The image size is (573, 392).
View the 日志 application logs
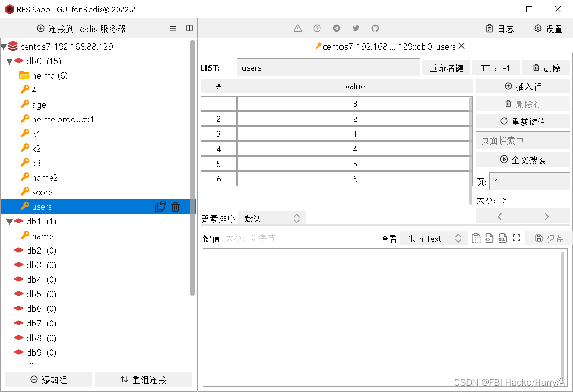coord(500,29)
